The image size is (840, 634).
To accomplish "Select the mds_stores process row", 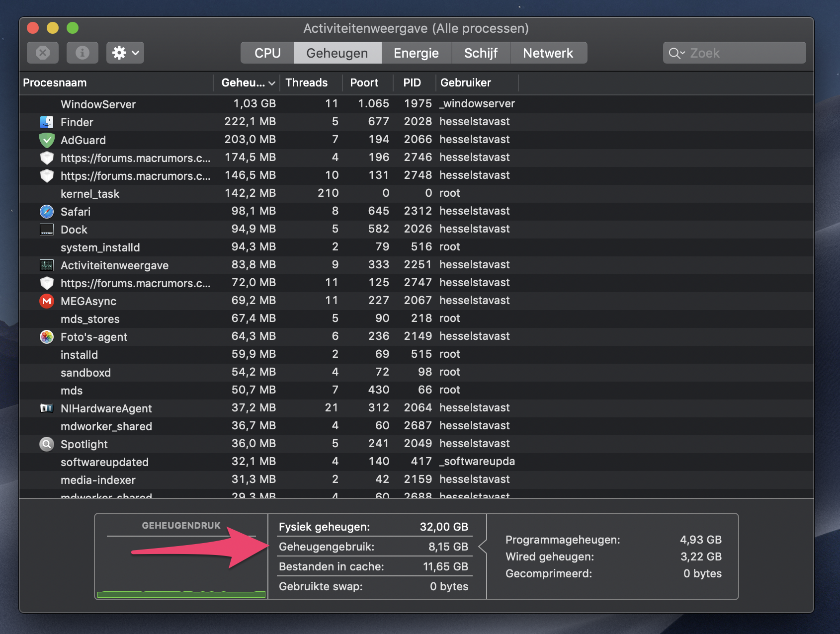I will coord(417,318).
